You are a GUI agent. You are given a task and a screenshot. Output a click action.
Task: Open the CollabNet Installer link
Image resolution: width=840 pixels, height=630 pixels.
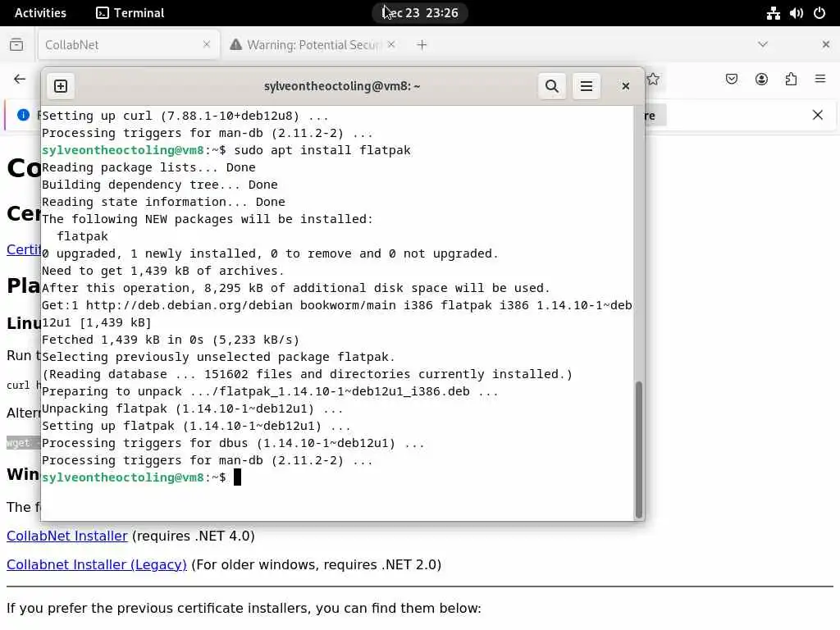tap(67, 536)
